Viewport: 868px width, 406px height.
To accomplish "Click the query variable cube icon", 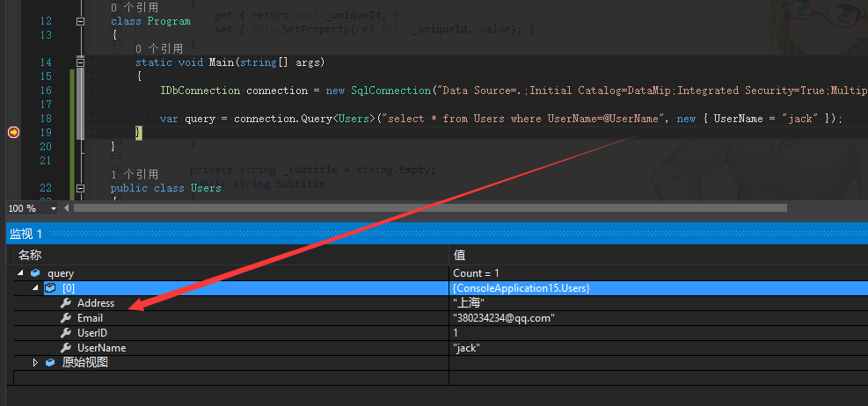I will pyautogui.click(x=35, y=273).
